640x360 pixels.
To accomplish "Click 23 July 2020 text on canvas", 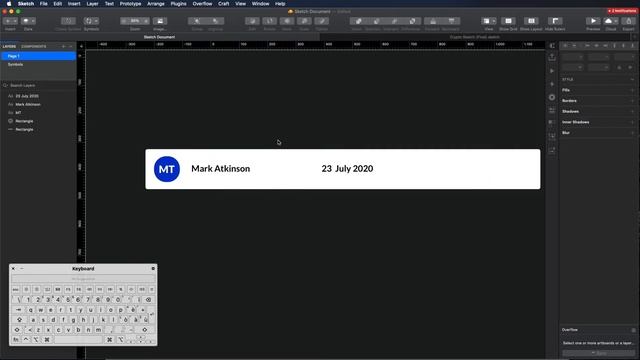I will tap(347, 169).
